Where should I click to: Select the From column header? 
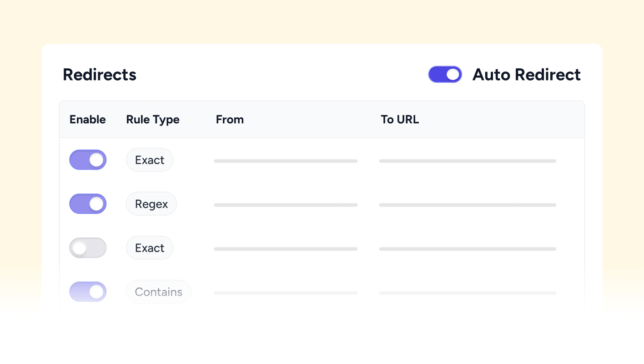pos(230,119)
